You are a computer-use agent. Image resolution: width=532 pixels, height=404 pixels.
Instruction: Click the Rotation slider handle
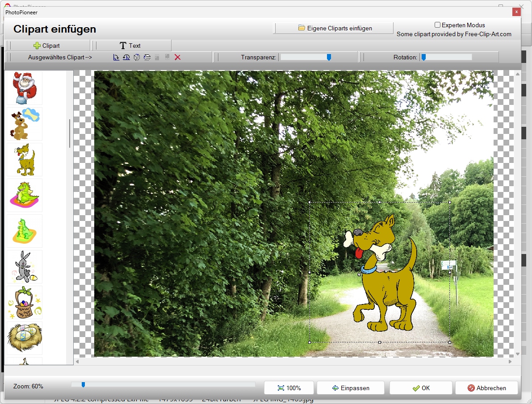click(423, 57)
